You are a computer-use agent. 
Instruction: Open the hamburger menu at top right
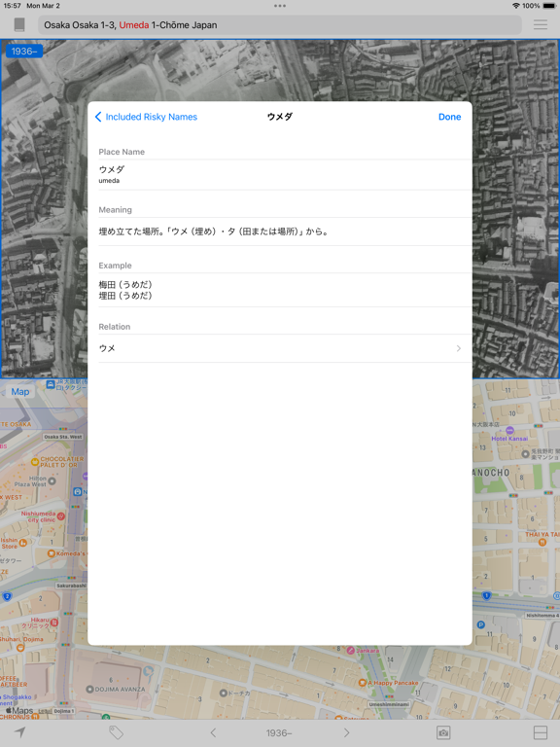click(541, 24)
